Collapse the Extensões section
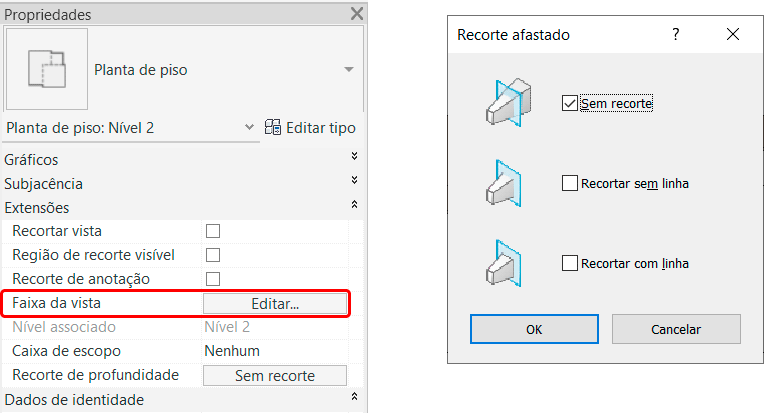The image size is (772, 418). click(x=354, y=204)
